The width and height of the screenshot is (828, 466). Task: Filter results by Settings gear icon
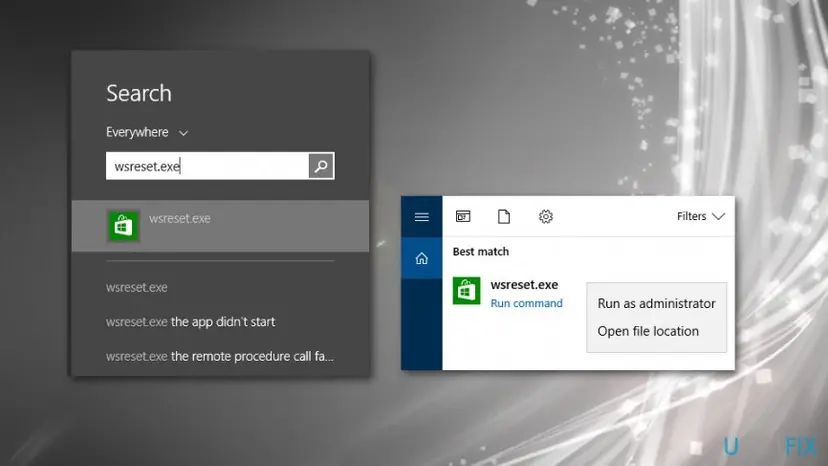545,217
